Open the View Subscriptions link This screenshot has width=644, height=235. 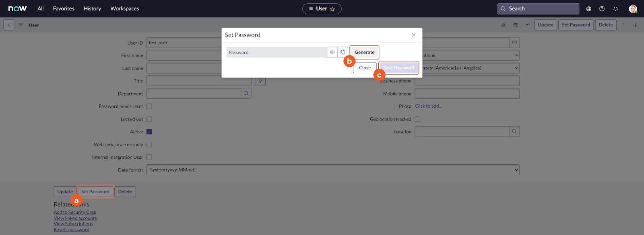tap(73, 224)
